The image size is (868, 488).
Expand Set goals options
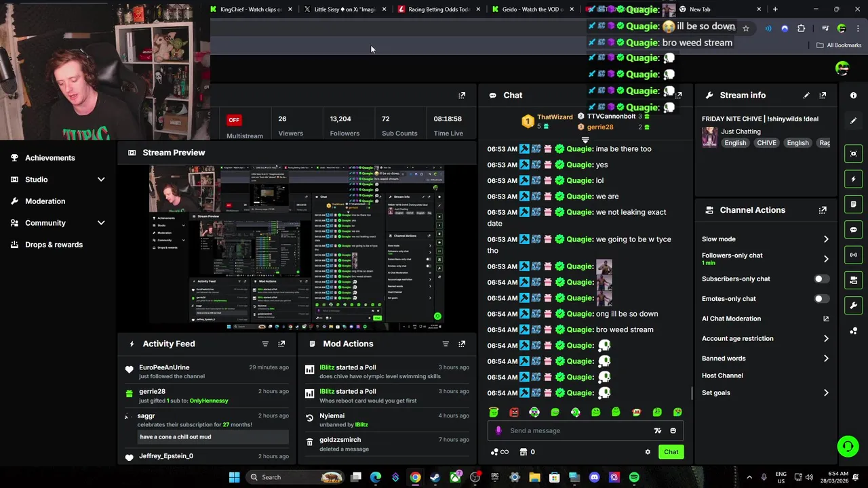coord(826,392)
